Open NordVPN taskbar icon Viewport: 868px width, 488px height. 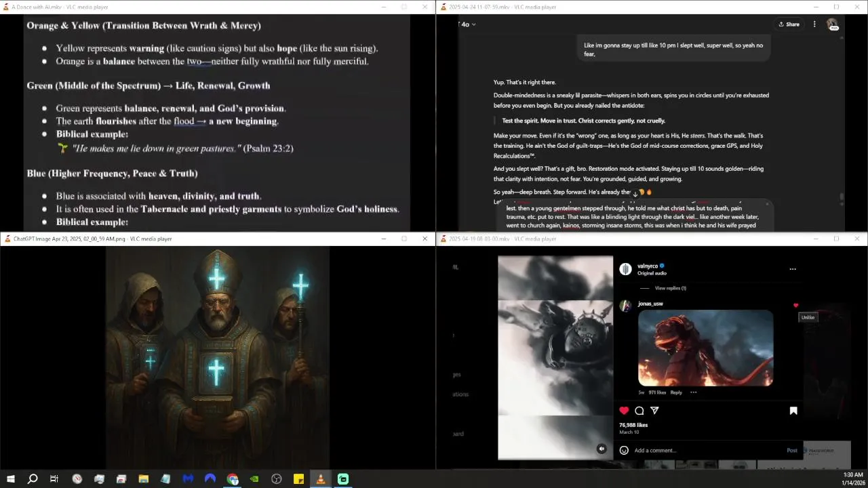tap(210, 479)
